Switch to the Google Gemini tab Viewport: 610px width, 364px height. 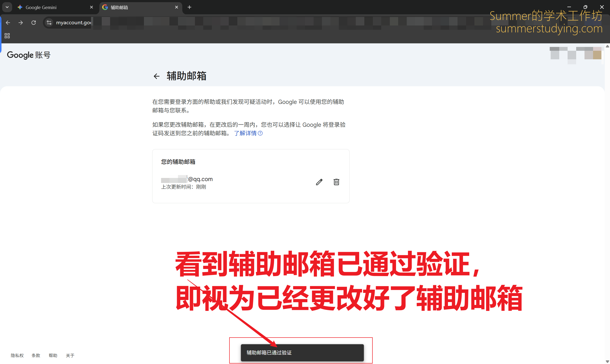tap(49, 7)
